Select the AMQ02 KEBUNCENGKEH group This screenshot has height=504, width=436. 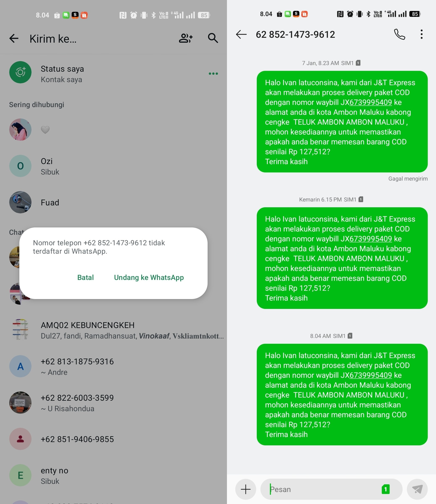(113, 330)
